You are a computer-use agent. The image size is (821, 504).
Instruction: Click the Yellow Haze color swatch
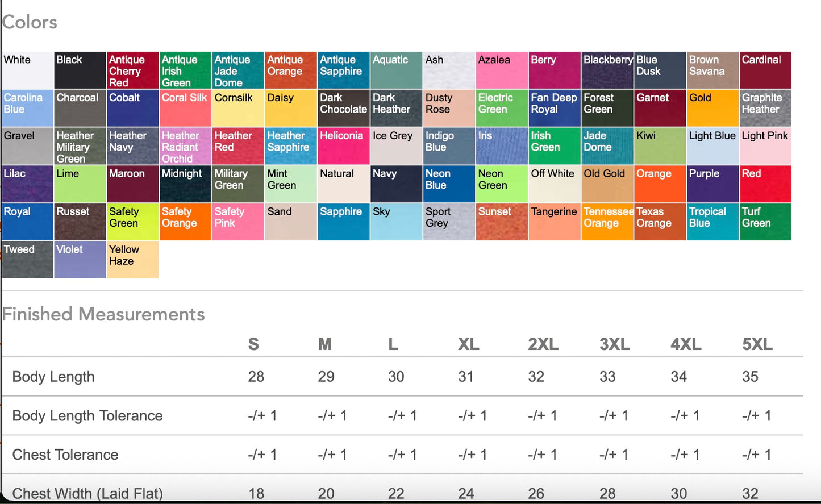(x=133, y=260)
